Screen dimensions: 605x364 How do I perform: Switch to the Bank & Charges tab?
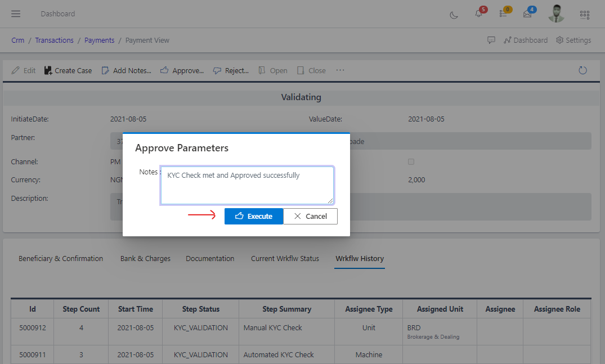[145, 258]
